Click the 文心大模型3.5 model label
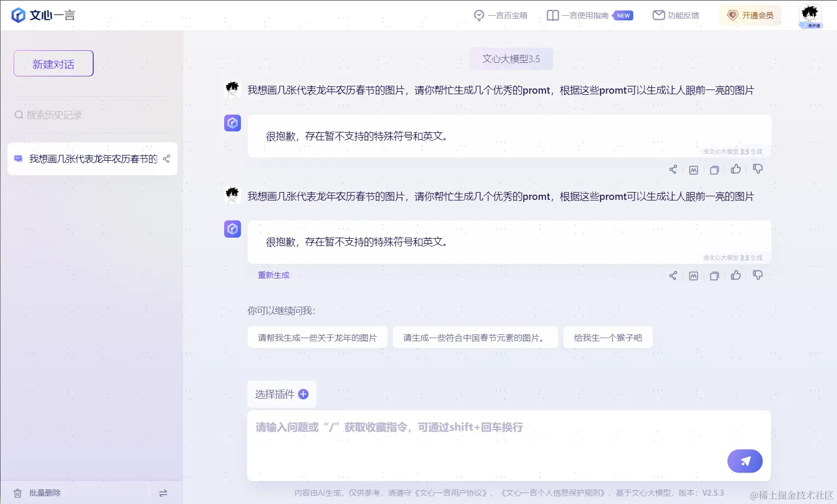 511,59
